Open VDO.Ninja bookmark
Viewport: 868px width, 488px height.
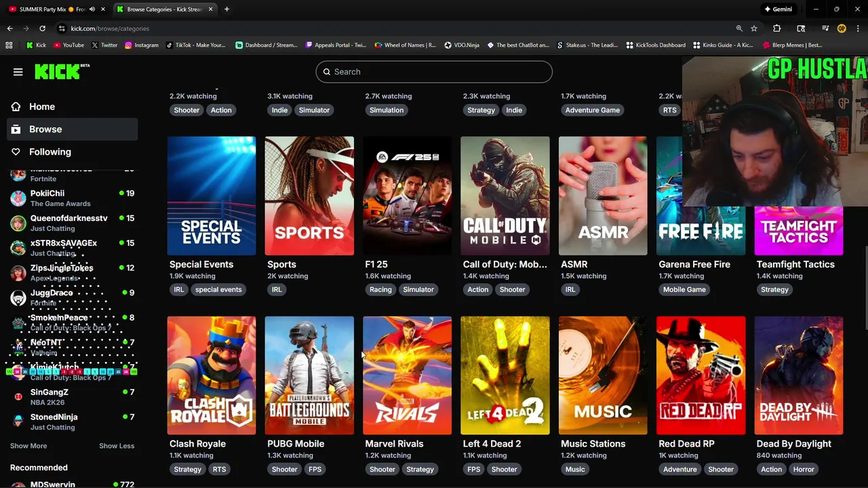[462, 45]
